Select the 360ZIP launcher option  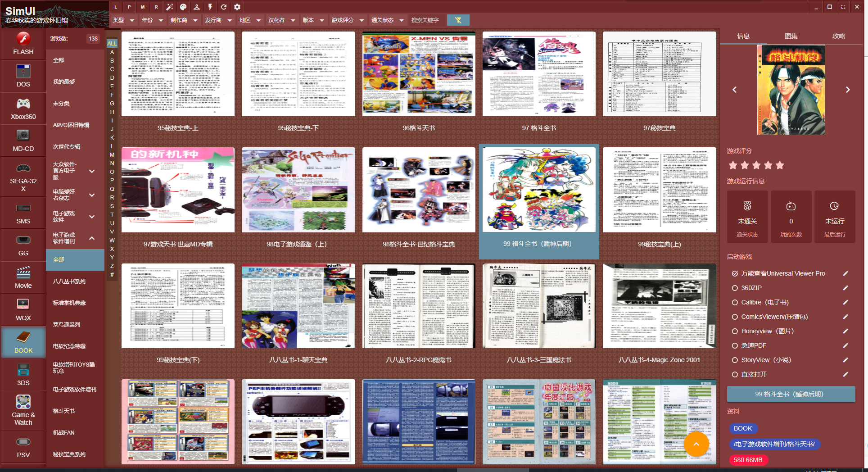pyautogui.click(x=747, y=288)
